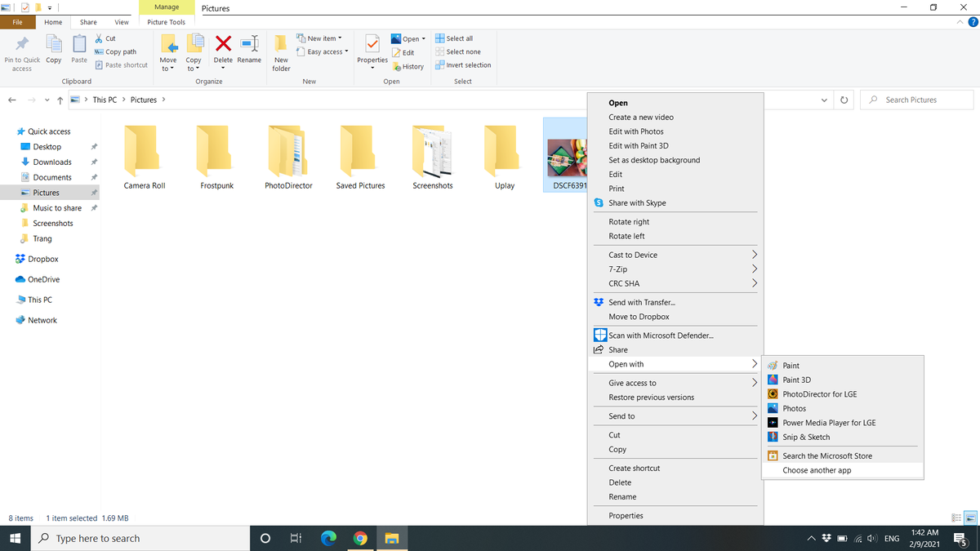Open Dropbox from the navigation pane
The image size is (980, 551).
[x=36, y=259]
